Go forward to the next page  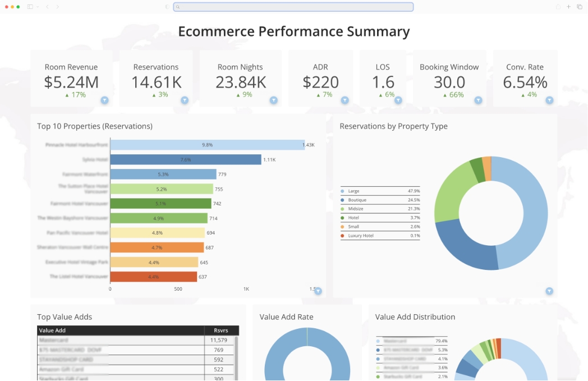point(57,7)
